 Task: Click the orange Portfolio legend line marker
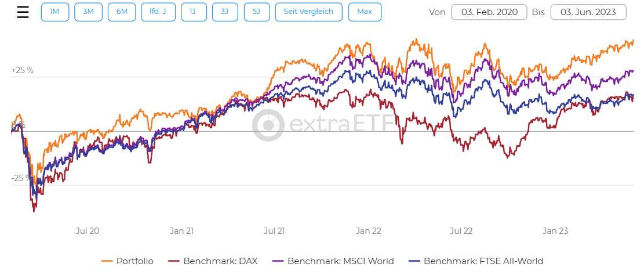click(107, 261)
